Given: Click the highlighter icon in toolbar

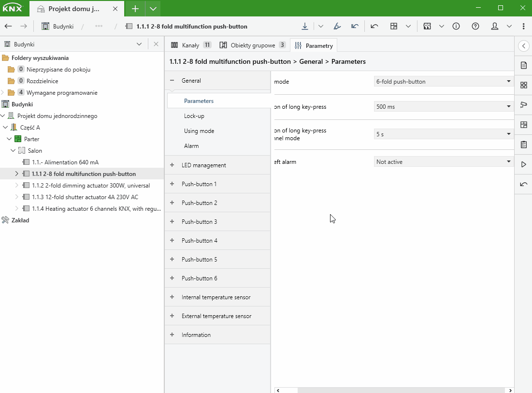Looking at the screenshot, I should point(337,27).
